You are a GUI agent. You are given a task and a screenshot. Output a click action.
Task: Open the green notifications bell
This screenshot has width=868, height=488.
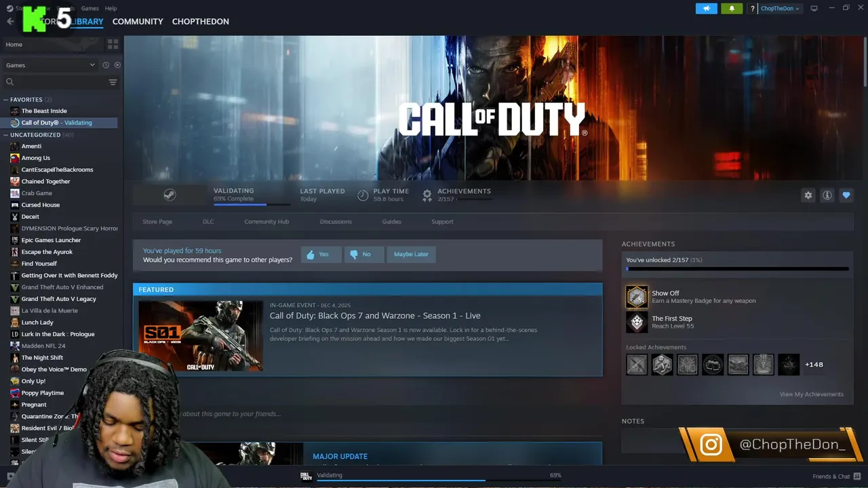(x=732, y=8)
